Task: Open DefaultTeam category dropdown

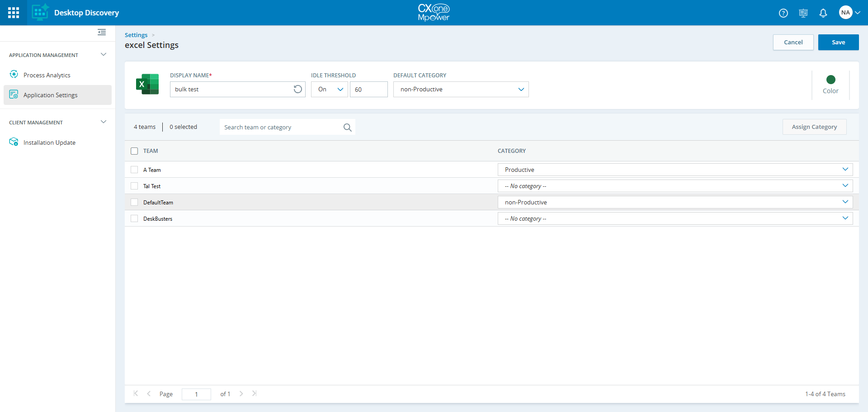Action: point(675,202)
